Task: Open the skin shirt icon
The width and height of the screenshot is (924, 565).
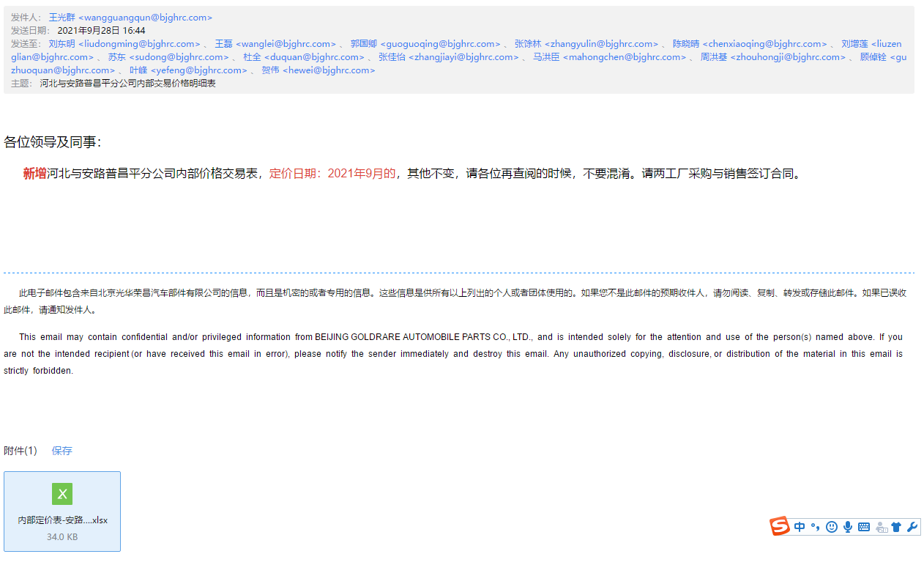Action: point(897,527)
